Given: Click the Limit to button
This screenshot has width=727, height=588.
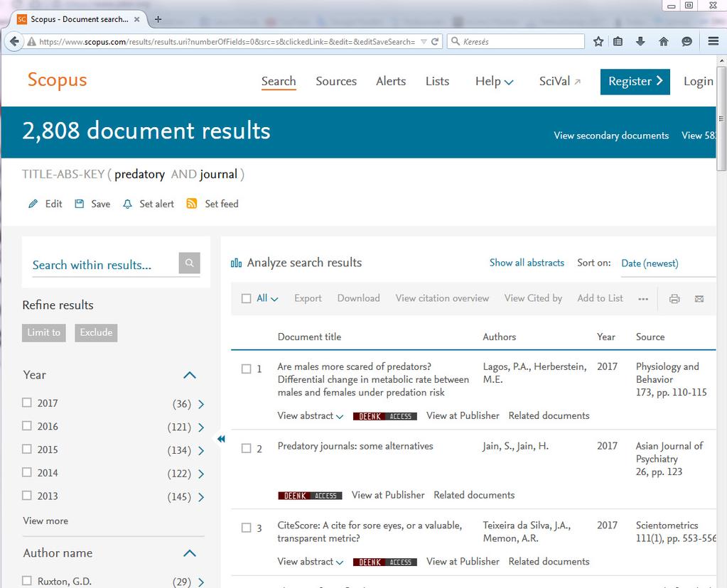Looking at the screenshot, I should coord(43,332).
